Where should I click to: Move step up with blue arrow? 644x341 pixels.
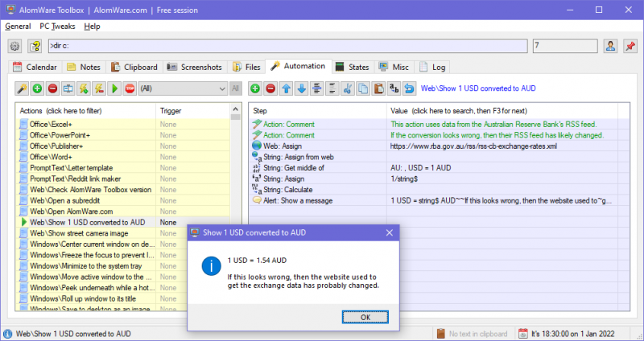click(x=286, y=88)
